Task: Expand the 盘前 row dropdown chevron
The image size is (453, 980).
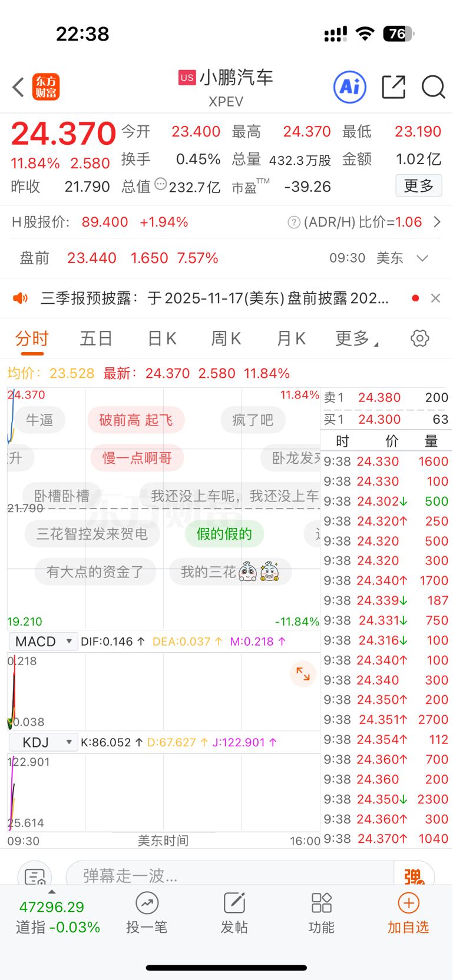Action: coord(422,258)
